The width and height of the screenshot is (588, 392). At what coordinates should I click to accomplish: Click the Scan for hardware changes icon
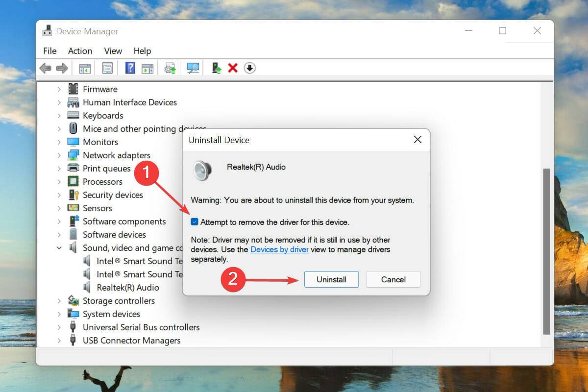pyautogui.click(x=193, y=68)
